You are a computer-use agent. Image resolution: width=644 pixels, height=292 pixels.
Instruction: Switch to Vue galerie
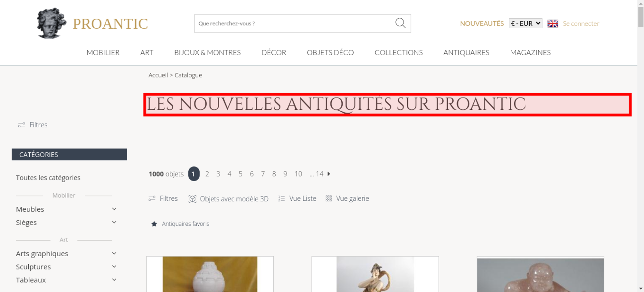coord(347,198)
